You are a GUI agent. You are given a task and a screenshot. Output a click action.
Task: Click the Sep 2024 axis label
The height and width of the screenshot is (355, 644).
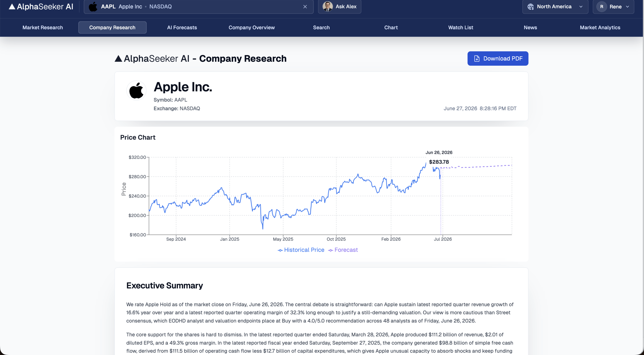(176, 239)
